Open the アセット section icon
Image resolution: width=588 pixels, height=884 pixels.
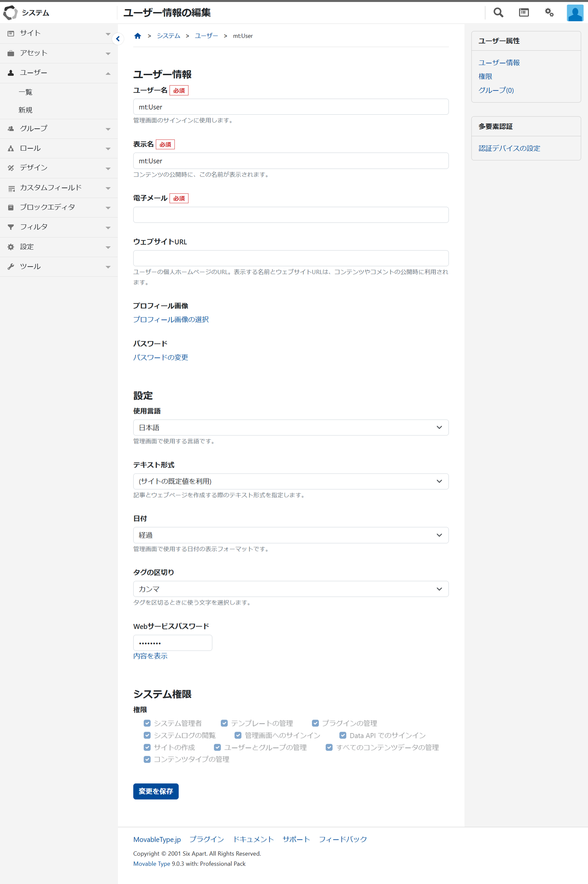(10, 53)
